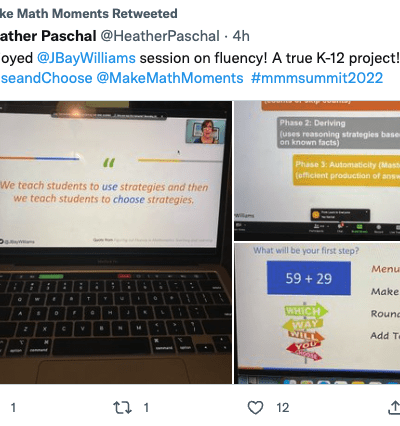Like the tweet with heart icon
This screenshot has width=400, height=426.
coord(255,407)
